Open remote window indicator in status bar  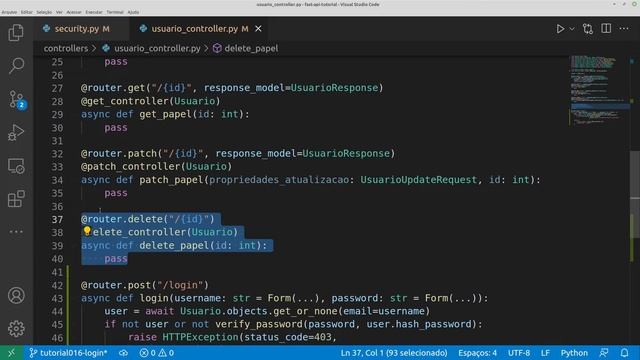(11, 353)
